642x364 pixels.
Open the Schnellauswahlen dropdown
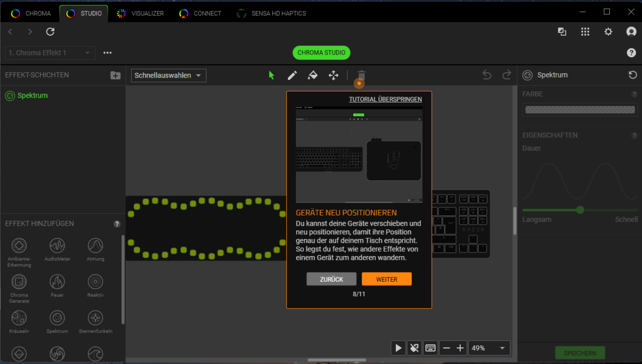pyautogui.click(x=169, y=75)
